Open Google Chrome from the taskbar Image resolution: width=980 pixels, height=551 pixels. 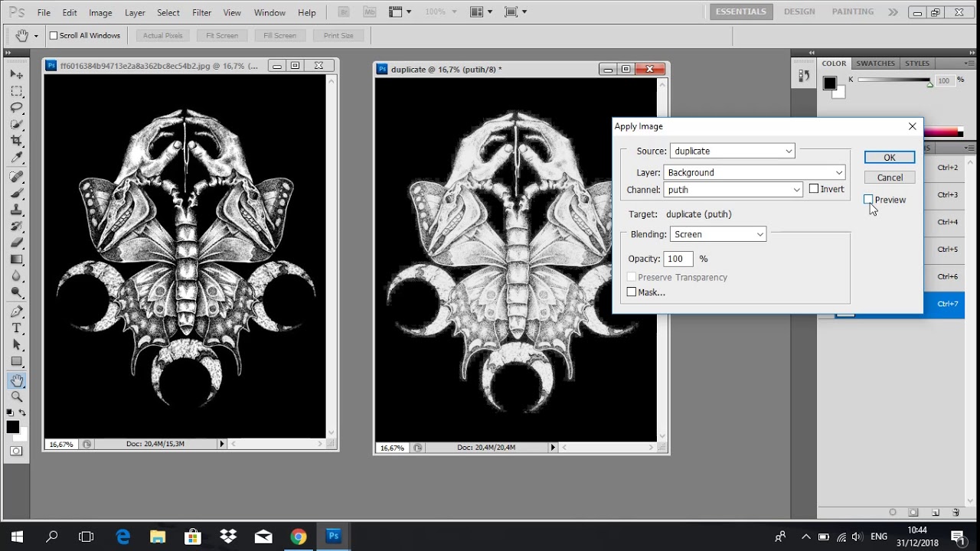pyautogui.click(x=298, y=536)
